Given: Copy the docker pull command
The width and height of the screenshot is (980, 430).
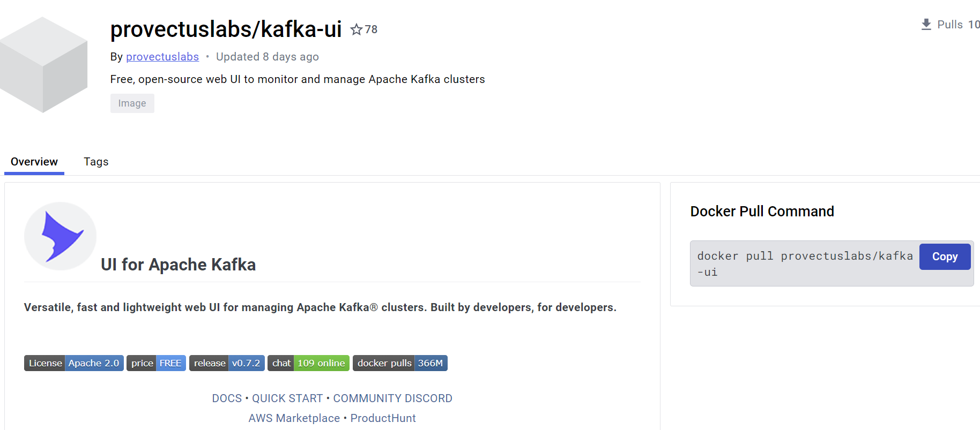Looking at the screenshot, I should coord(945,257).
